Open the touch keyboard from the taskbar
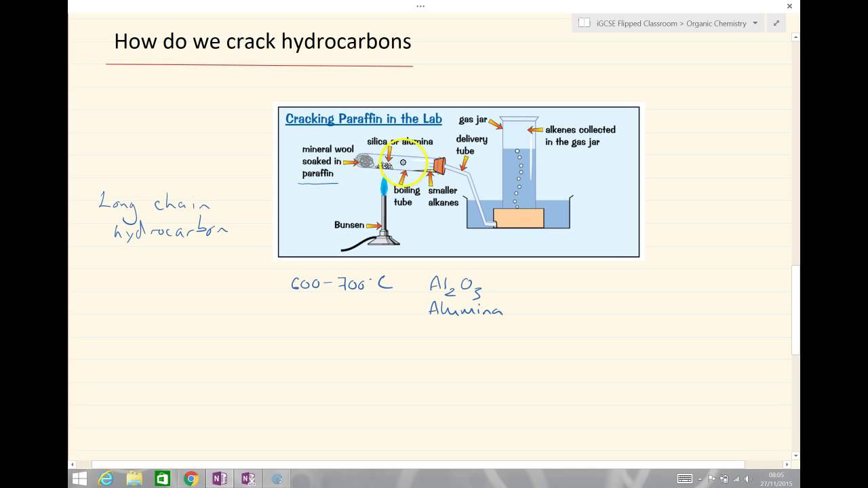 pyautogui.click(x=684, y=479)
